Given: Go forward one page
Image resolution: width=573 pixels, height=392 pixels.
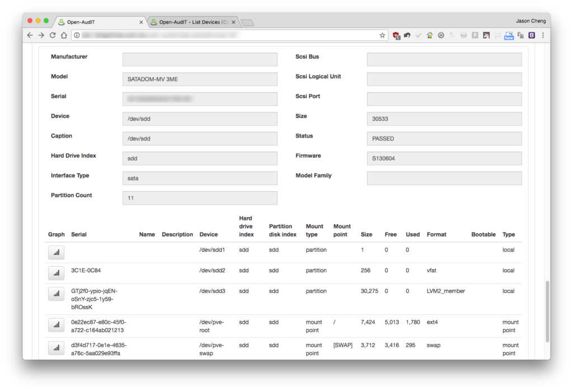Looking at the screenshot, I should coord(41,35).
